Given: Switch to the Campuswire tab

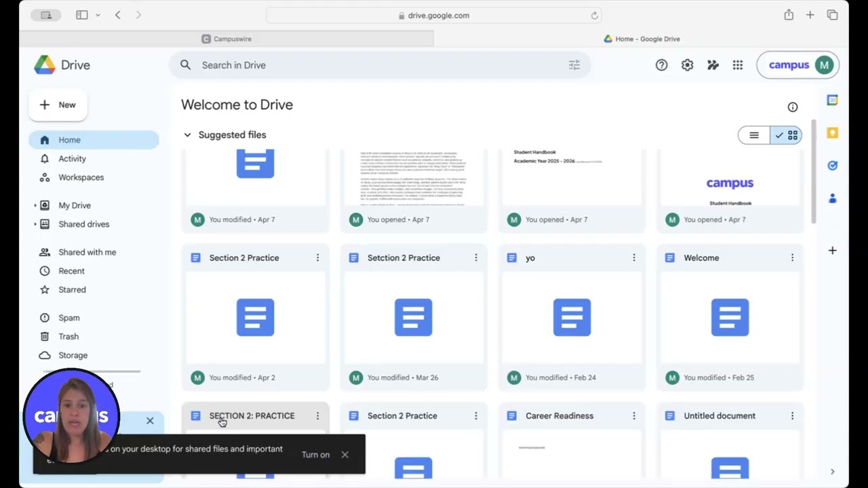Looking at the screenshot, I should (x=226, y=39).
